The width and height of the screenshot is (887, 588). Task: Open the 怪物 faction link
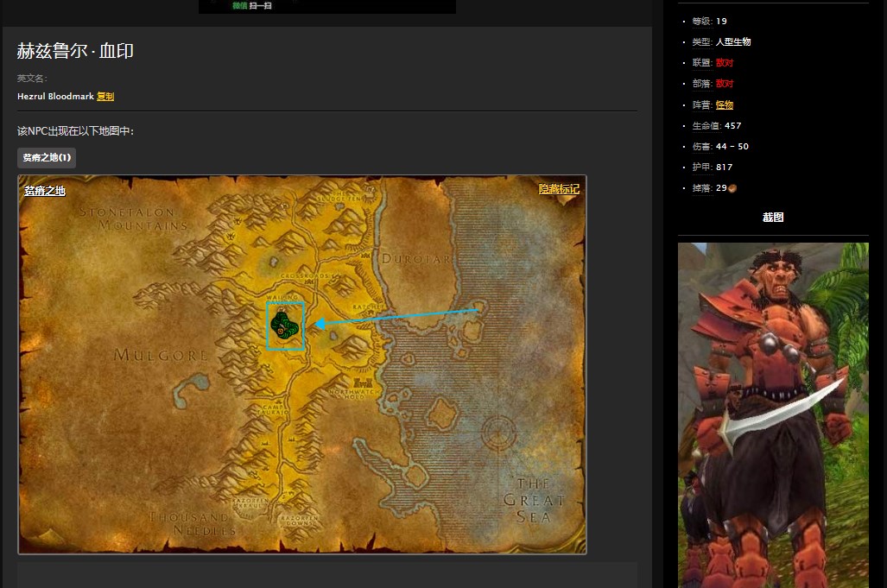(724, 104)
